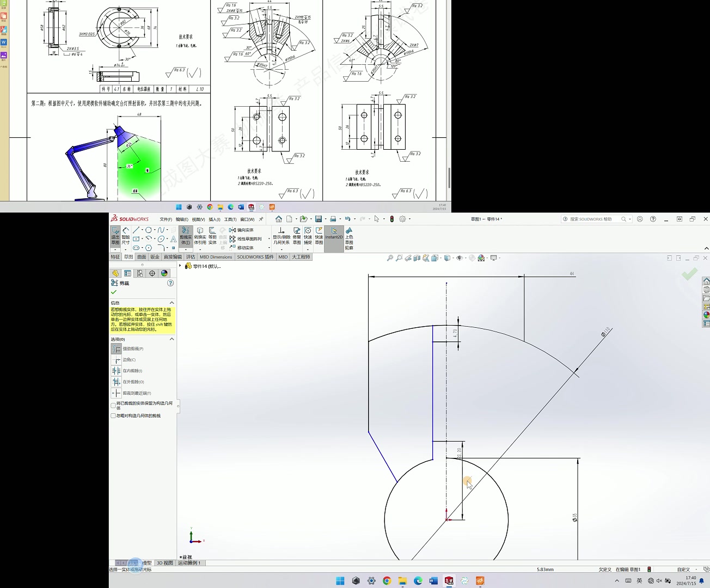The image size is (710, 588).
Task: Open Display/Delete Relations (显示/删除几何关系)
Action: [x=281, y=236]
